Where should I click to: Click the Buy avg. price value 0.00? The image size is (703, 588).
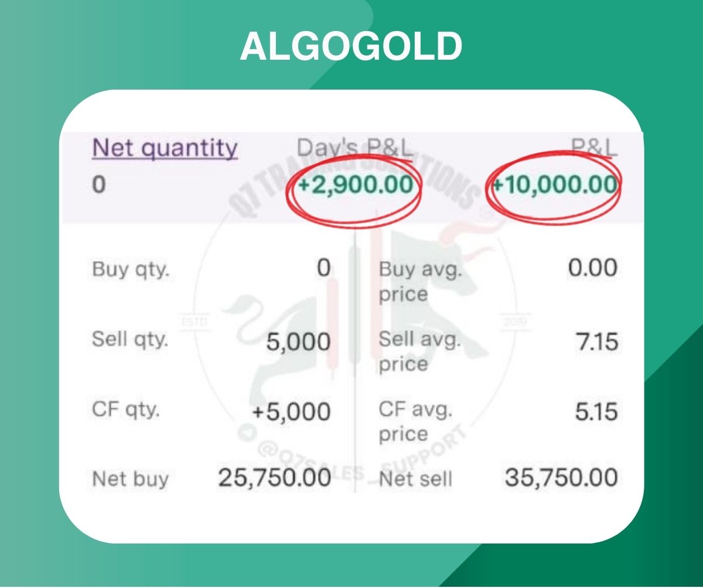click(593, 269)
